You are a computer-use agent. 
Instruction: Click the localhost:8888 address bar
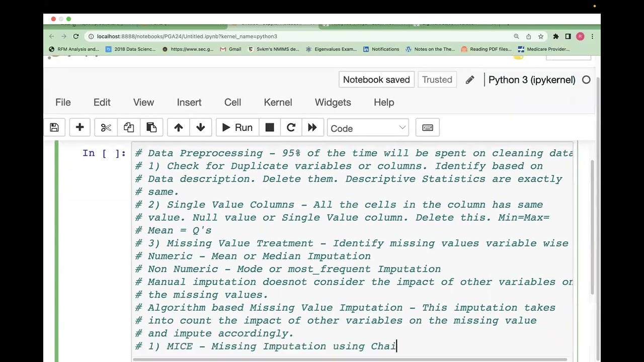(297, 36)
